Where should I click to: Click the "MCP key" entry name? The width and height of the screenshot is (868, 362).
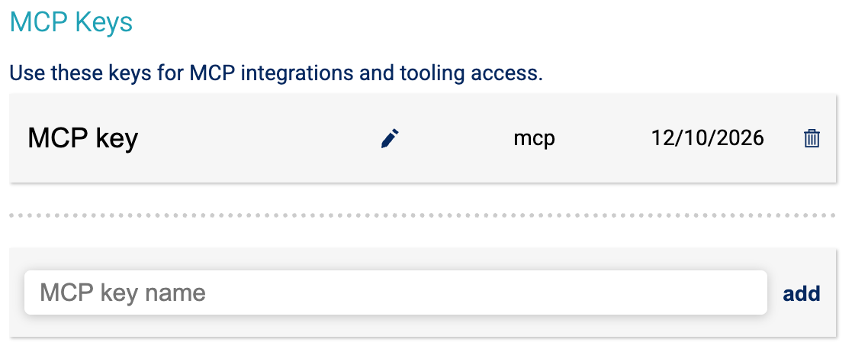[x=82, y=138]
